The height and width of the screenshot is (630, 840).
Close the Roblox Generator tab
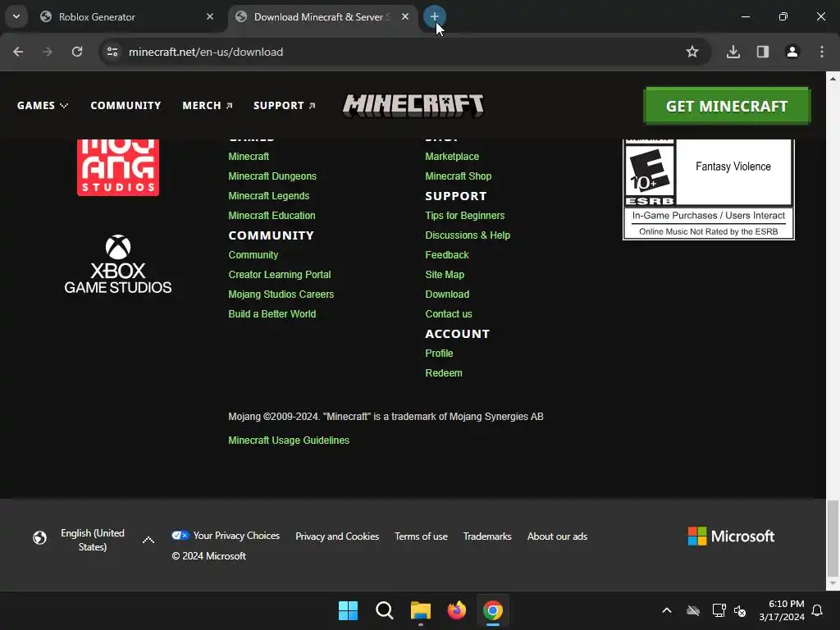(210, 16)
